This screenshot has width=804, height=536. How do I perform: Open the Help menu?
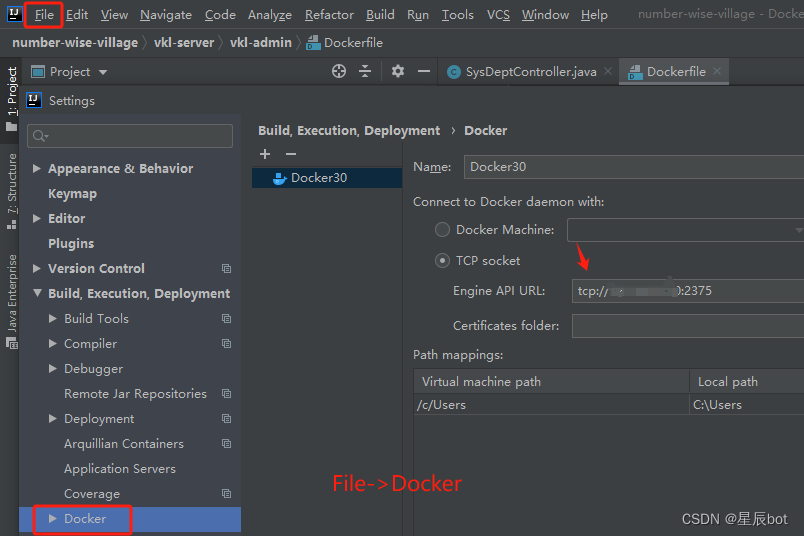(594, 15)
